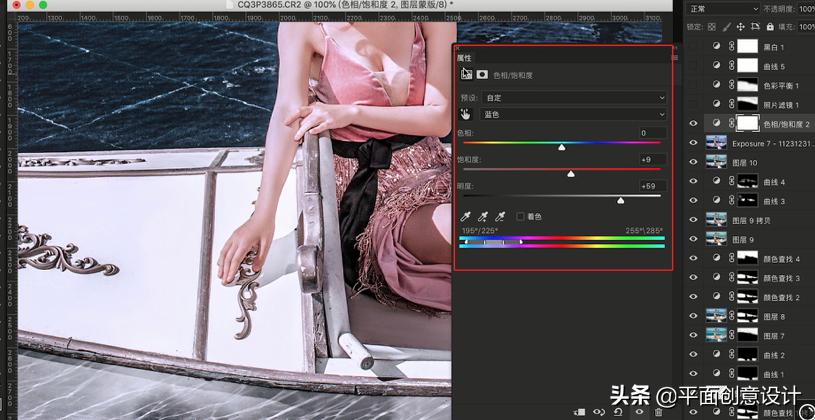Click the 属性 panel tab
The height and width of the screenshot is (420, 815).
(x=465, y=59)
